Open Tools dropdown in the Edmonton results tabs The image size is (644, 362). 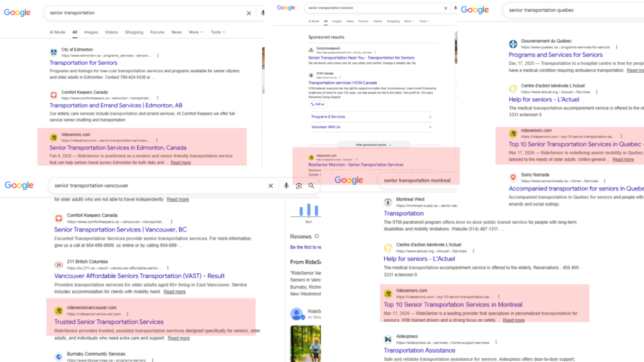tap(218, 32)
